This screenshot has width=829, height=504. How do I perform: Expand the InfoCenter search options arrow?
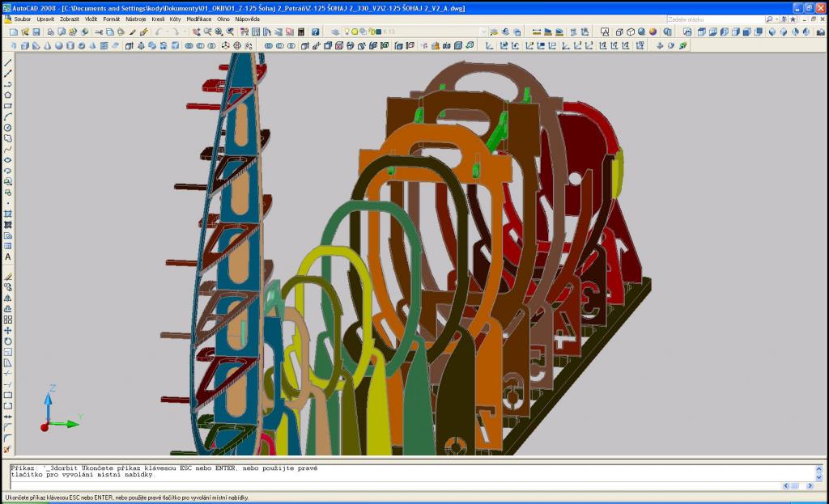point(775,19)
